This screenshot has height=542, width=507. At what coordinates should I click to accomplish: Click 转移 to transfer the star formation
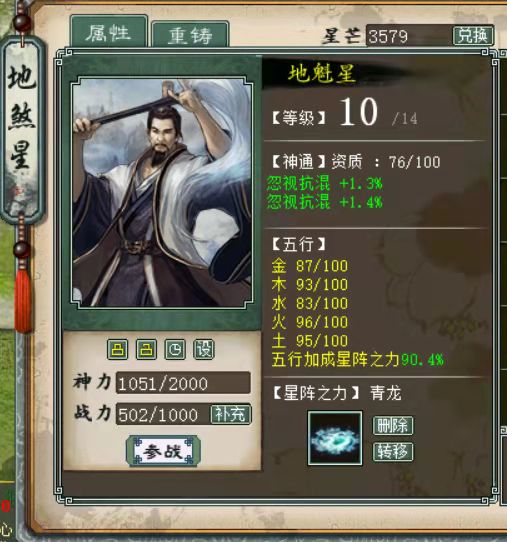[x=393, y=452]
